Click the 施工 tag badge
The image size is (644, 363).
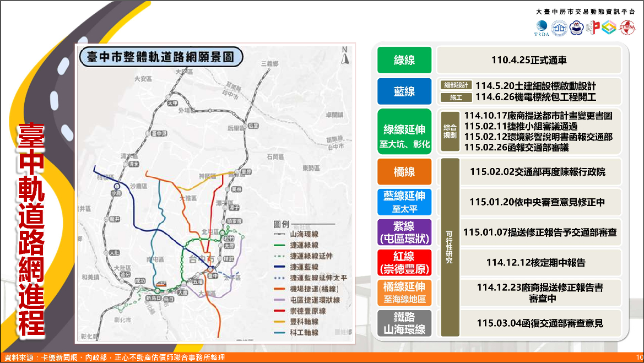(x=456, y=97)
